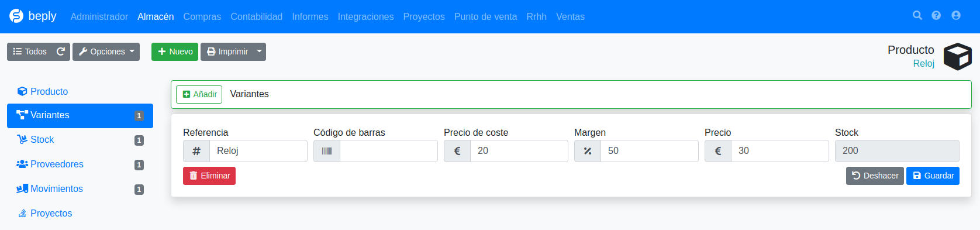Click the barcode icon on Código de barras
This screenshot has width=980, height=230.
[x=327, y=151]
